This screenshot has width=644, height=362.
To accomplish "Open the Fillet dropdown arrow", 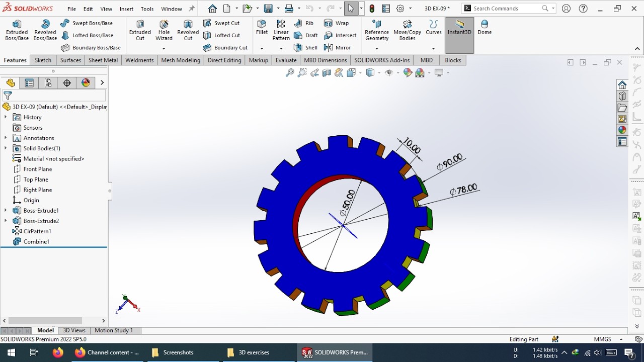I will click(x=262, y=49).
